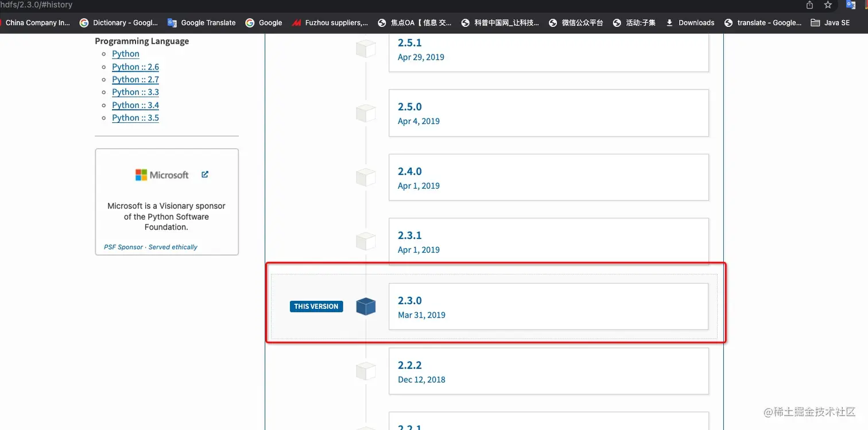
Task: Click the white cube icon beside 2.5.0
Action: click(366, 113)
